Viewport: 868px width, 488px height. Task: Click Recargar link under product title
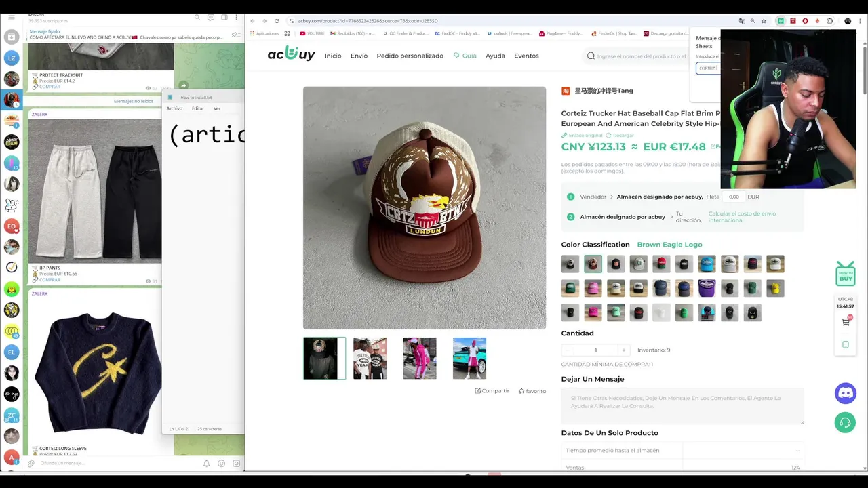tap(619, 136)
